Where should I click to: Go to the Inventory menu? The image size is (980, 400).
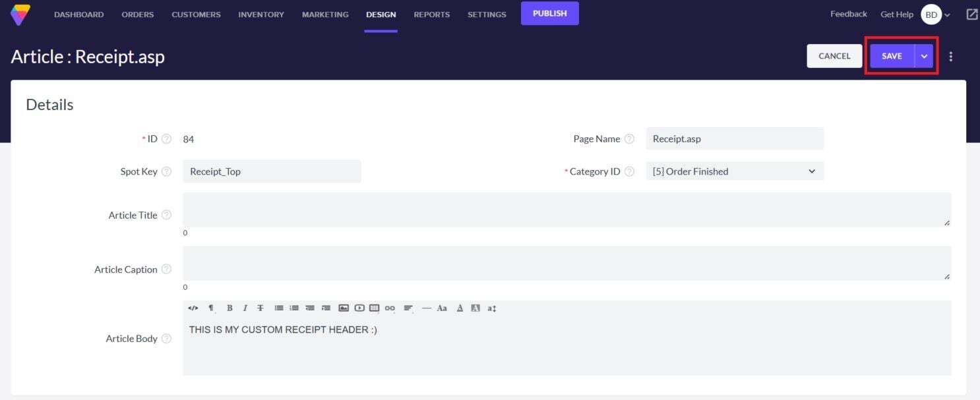[x=261, y=14]
